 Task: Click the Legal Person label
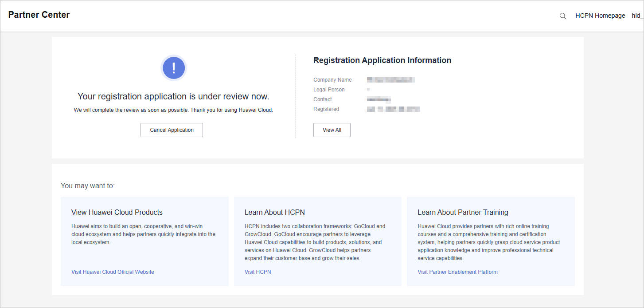[329, 90]
